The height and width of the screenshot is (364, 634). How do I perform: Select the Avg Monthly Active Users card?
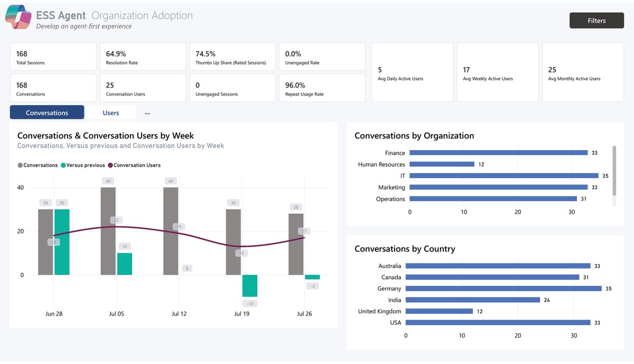point(583,72)
